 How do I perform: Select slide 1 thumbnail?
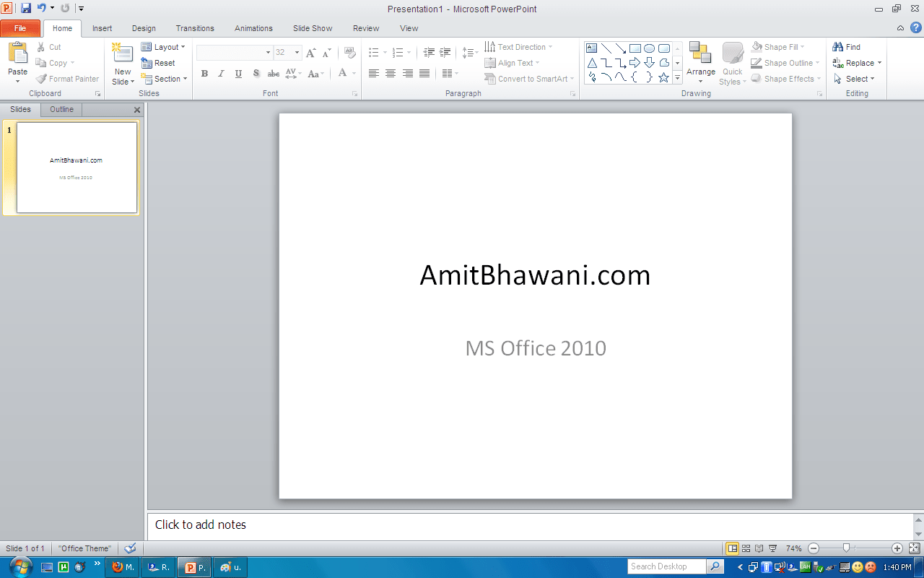(x=77, y=168)
